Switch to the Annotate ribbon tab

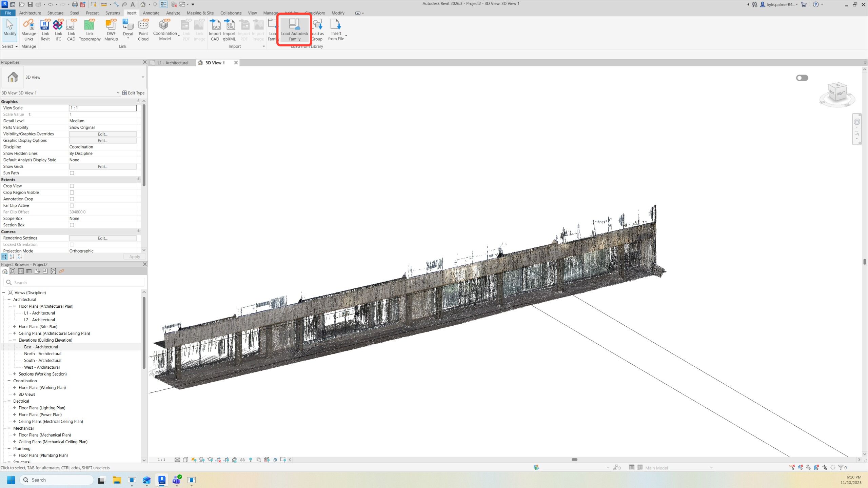(151, 13)
